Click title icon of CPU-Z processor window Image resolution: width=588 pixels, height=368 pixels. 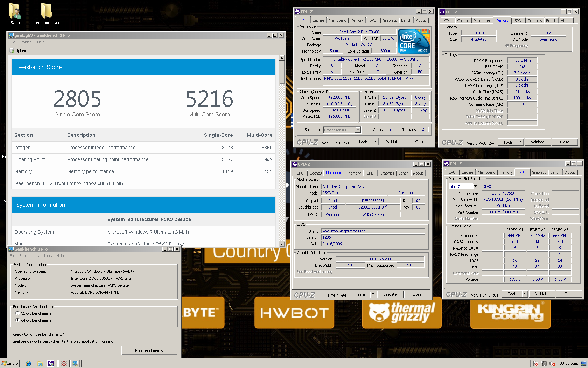point(297,12)
